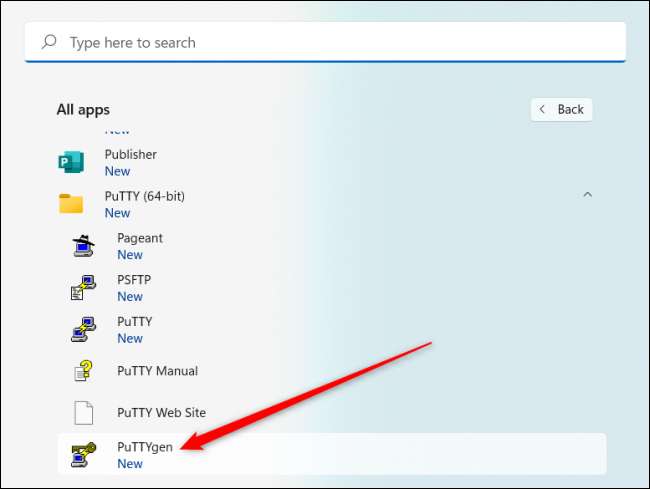This screenshot has width=650, height=489.
Task: Click the PuTTY Web Site document icon
Action: coord(83,413)
